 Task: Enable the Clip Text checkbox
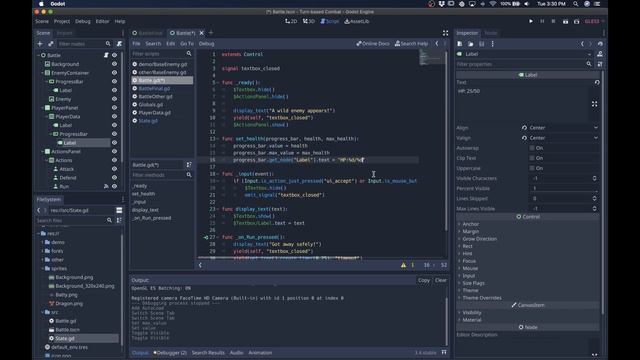[x=532, y=158]
